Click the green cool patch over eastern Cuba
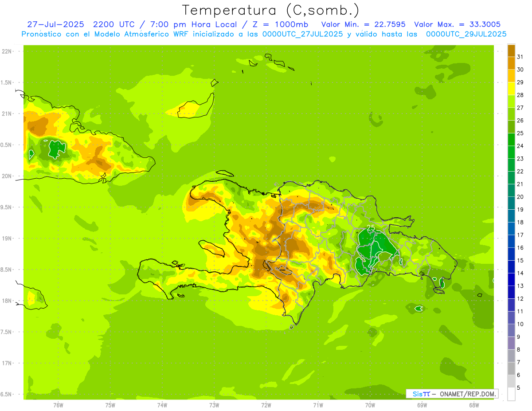The width and height of the screenshot is (532, 411). [56, 149]
